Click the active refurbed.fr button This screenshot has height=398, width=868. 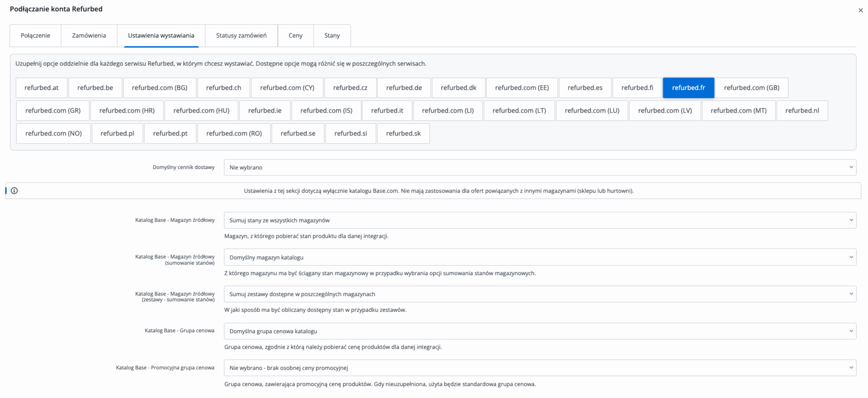688,88
